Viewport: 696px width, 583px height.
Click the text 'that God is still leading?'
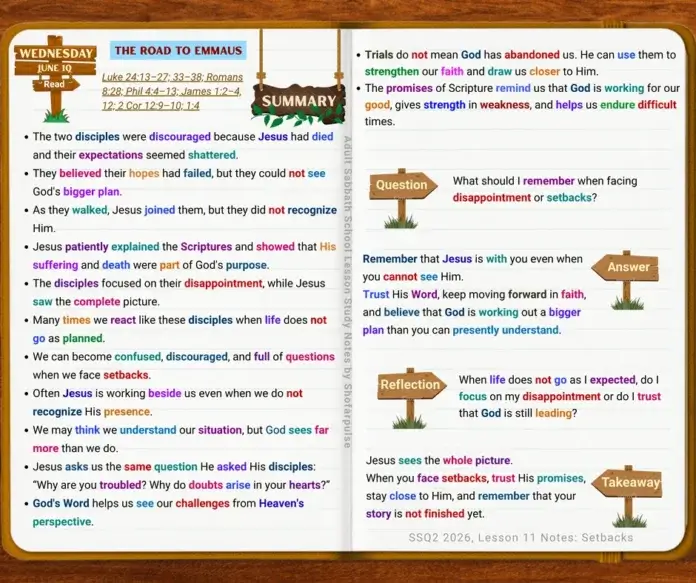point(518,413)
